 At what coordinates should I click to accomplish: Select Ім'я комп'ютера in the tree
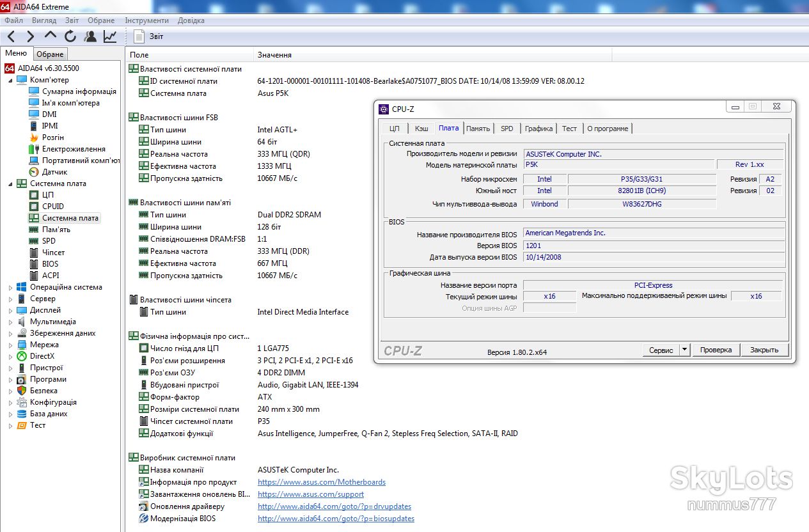coord(70,103)
